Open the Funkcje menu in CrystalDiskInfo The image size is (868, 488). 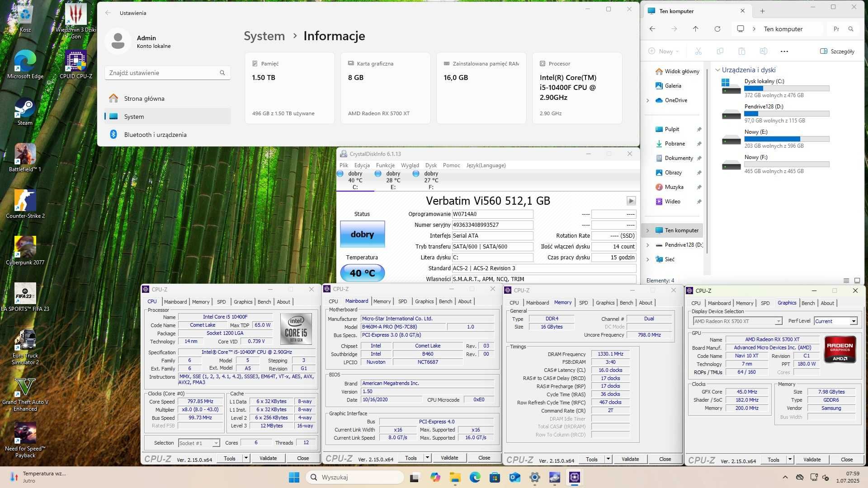385,165
